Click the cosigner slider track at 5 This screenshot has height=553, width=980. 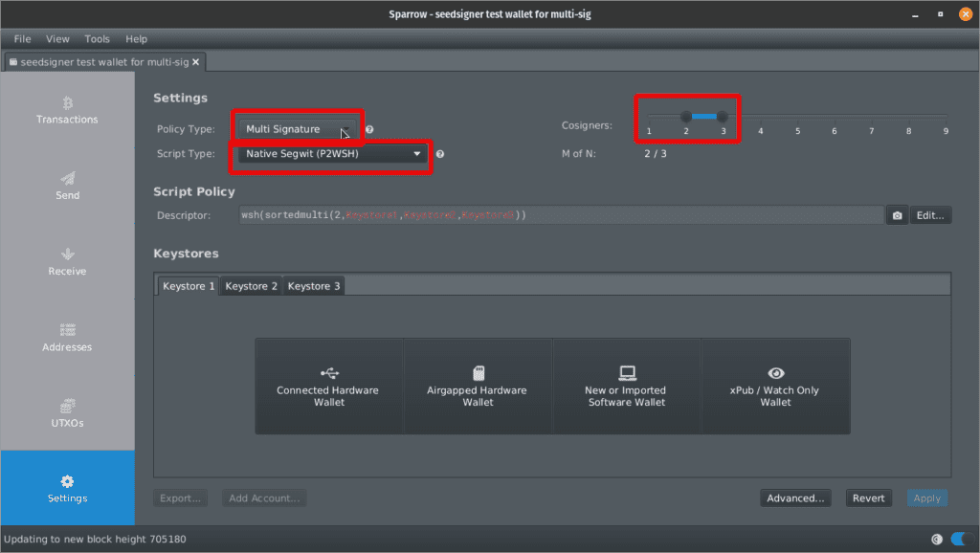(x=797, y=116)
